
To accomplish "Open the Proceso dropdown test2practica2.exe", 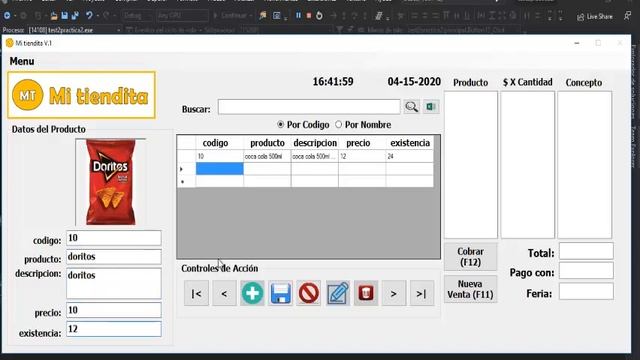I will click(x=75, y=30).
